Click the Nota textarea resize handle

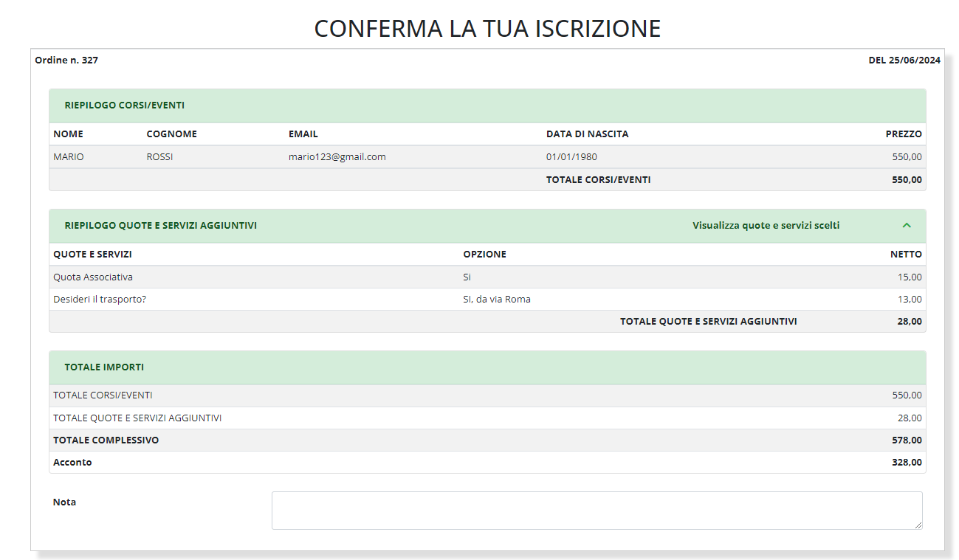click(x=918, y=525)
